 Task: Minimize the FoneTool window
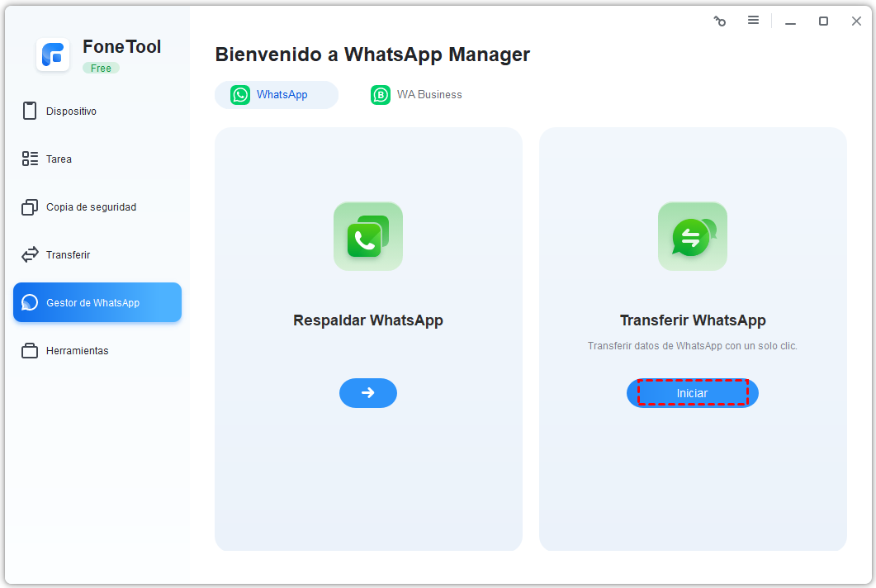tap(790, 21)
